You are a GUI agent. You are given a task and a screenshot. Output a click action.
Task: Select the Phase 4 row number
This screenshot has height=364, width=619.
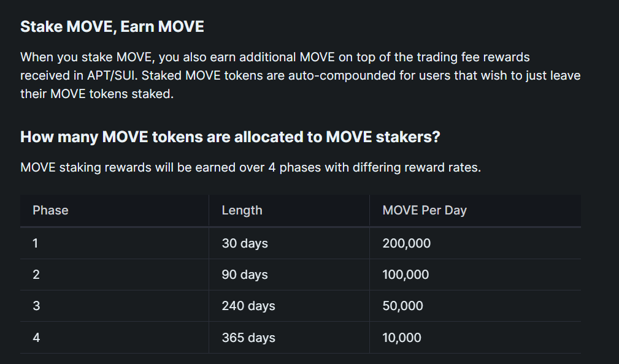tap(36, 338)
